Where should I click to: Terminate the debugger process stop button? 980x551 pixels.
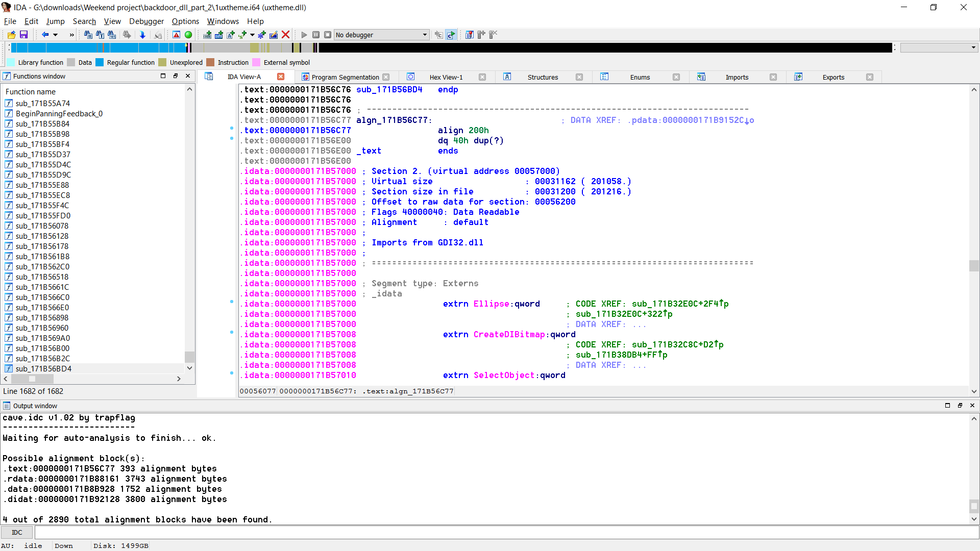(328, 35)
